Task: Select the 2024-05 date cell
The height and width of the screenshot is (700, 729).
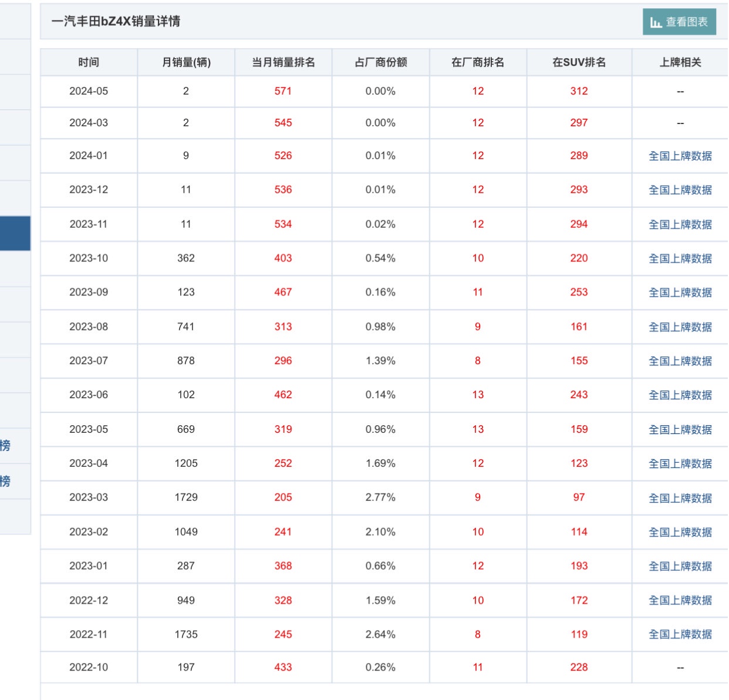Action: [89, 91]
